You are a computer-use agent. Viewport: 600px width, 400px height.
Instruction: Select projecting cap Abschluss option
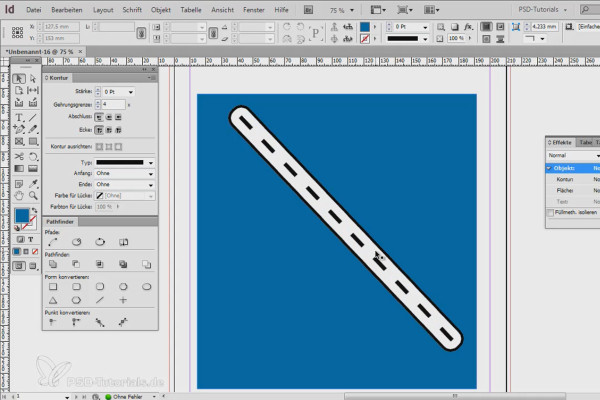click(x=119, y=117)
